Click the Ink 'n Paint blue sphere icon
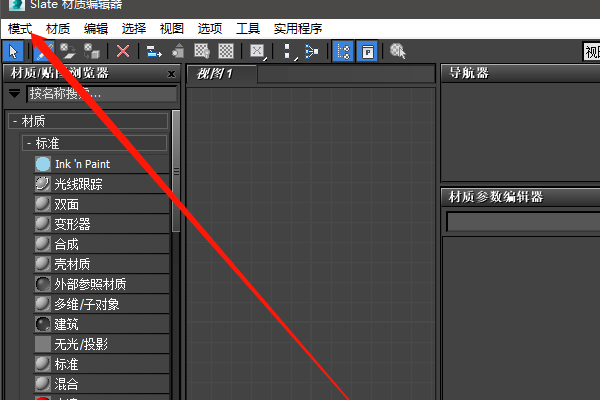Image resolution: width=600 pixels, height=400 pixels. tap(43, 164)
